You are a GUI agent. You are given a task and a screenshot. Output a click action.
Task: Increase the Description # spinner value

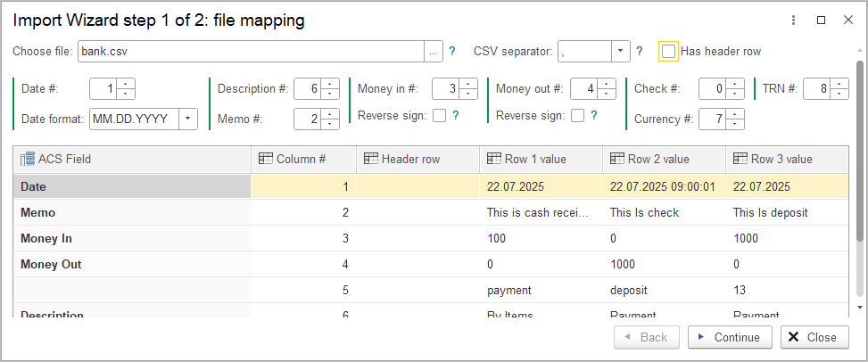[331, 85]
